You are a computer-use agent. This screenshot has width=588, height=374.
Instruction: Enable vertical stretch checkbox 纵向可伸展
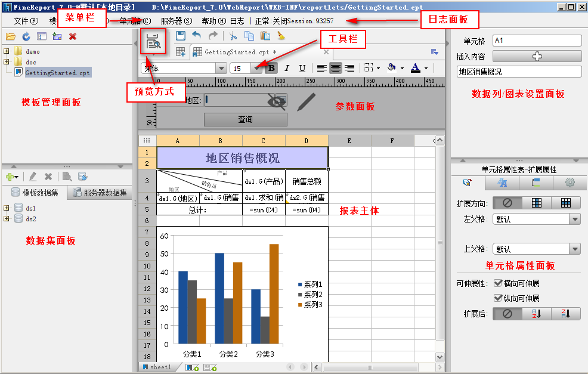point(498,298)
